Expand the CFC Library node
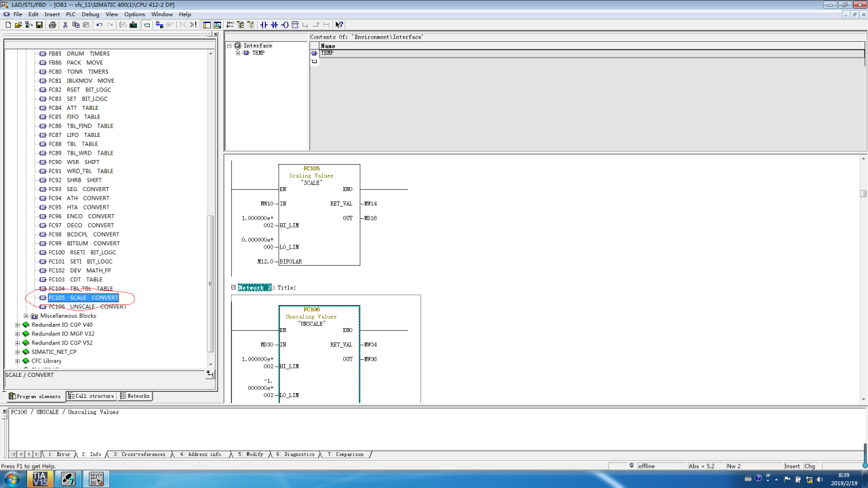 pyautogui.click(x=18, y=361)
